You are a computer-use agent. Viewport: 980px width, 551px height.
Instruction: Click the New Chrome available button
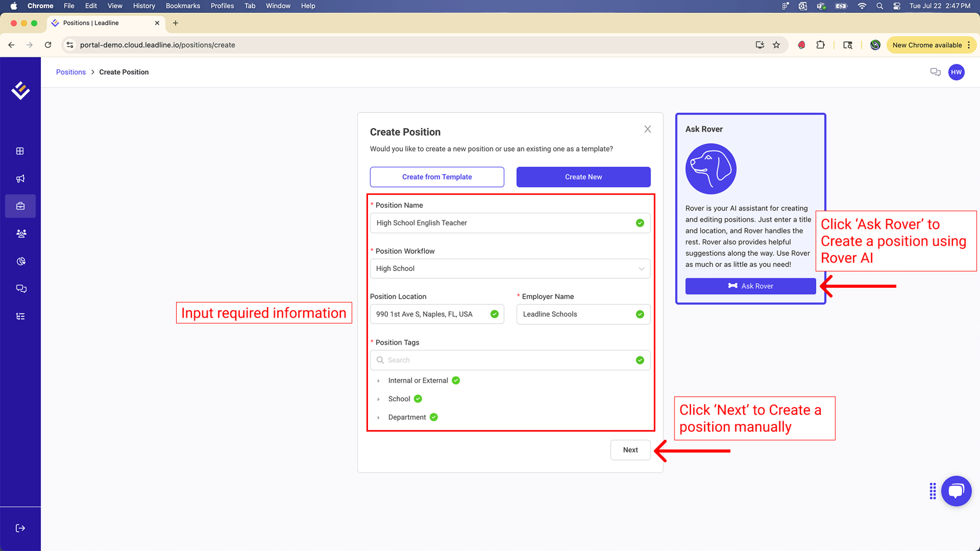click(931, 45)
